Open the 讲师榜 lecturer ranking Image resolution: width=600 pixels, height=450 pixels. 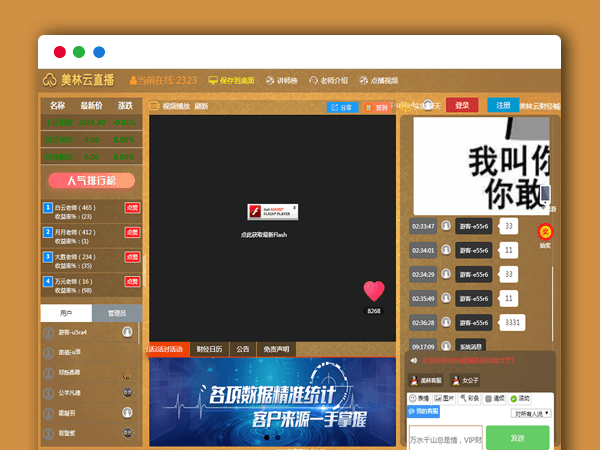(x=282, y=80)
